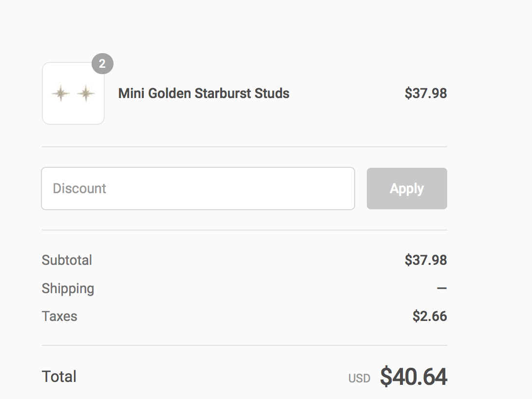Click the total amount $40.64
The image size is (532, 399).
point(413,377)
